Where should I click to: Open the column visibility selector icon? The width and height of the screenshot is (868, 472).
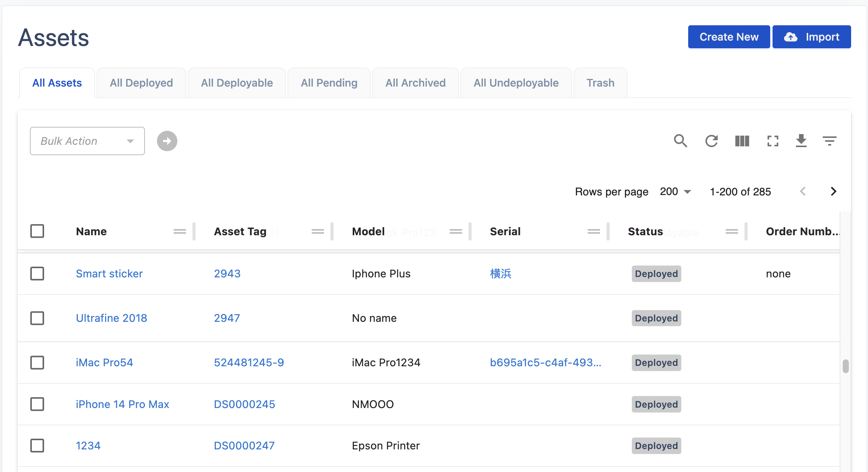pyautogui.click(x=742, y=141)
